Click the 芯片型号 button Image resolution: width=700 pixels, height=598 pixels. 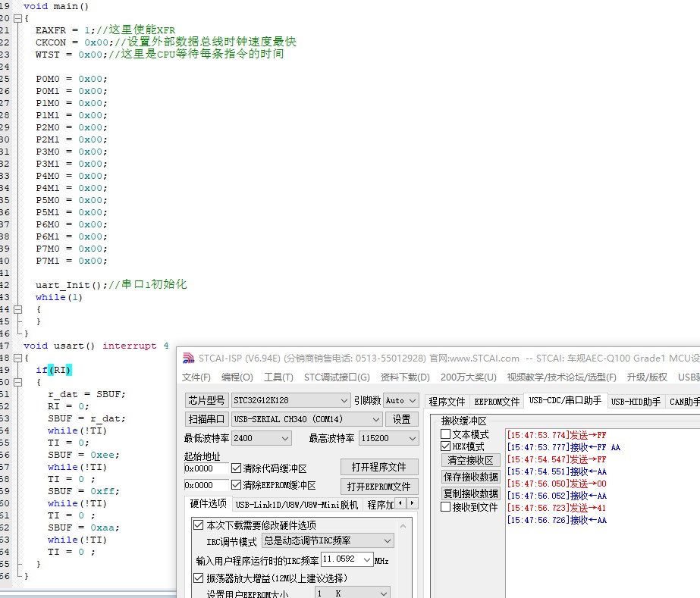pyautogui.click(x=206, y=400)
